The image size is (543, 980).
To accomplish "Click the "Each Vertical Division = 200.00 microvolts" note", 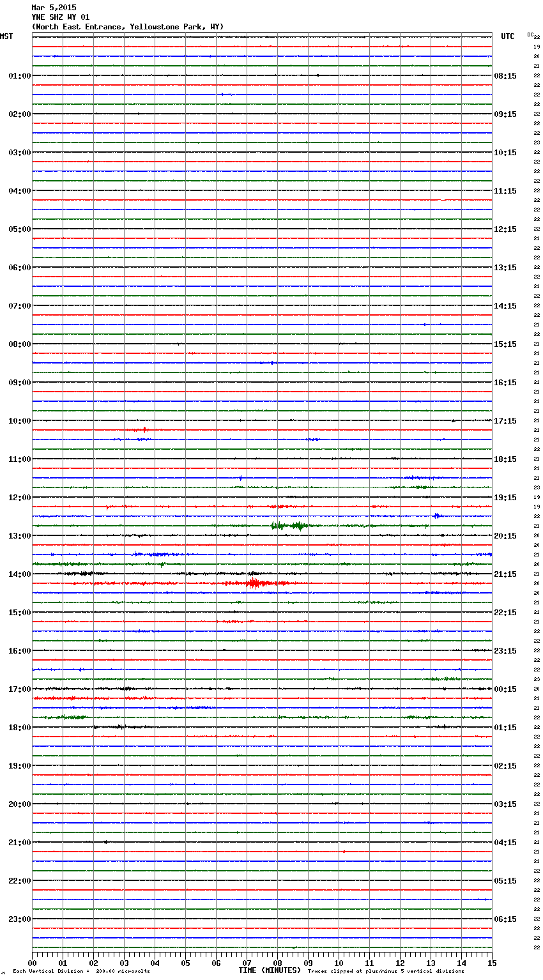I will click(81, 972).
